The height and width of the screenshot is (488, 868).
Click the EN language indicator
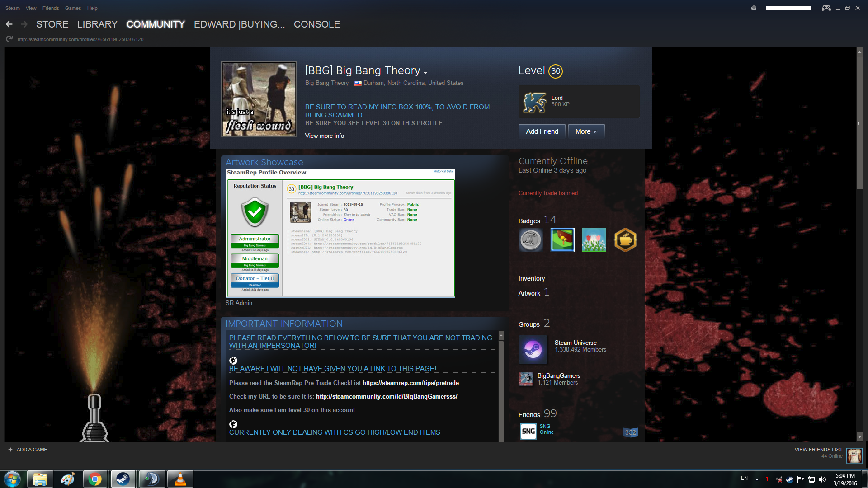(x=744, y=478)
